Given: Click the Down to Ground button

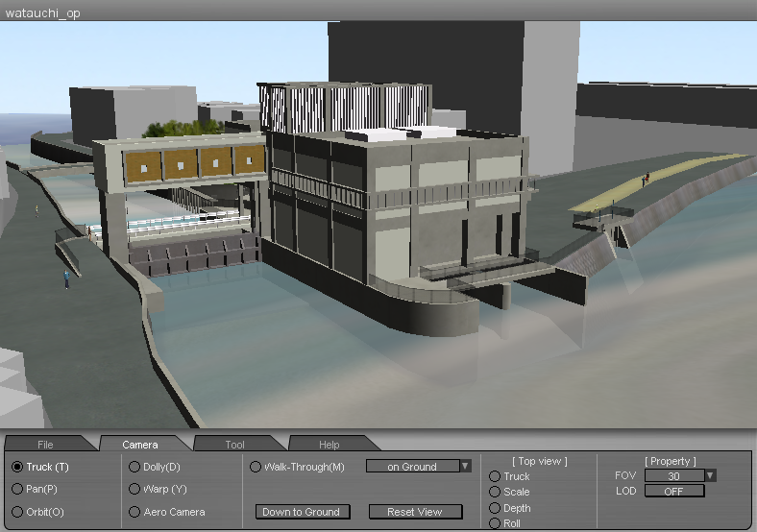Looking at the screenshot, I should (303, 512).
